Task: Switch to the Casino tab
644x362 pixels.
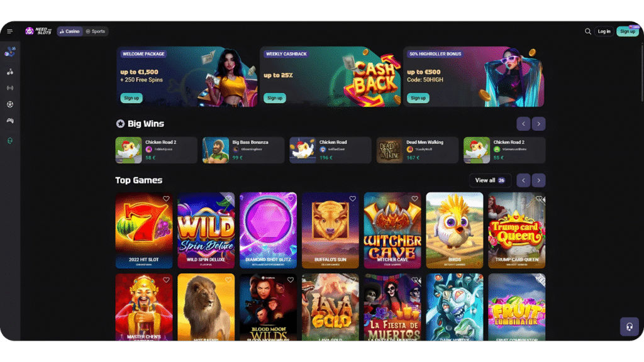Action: 70,31
